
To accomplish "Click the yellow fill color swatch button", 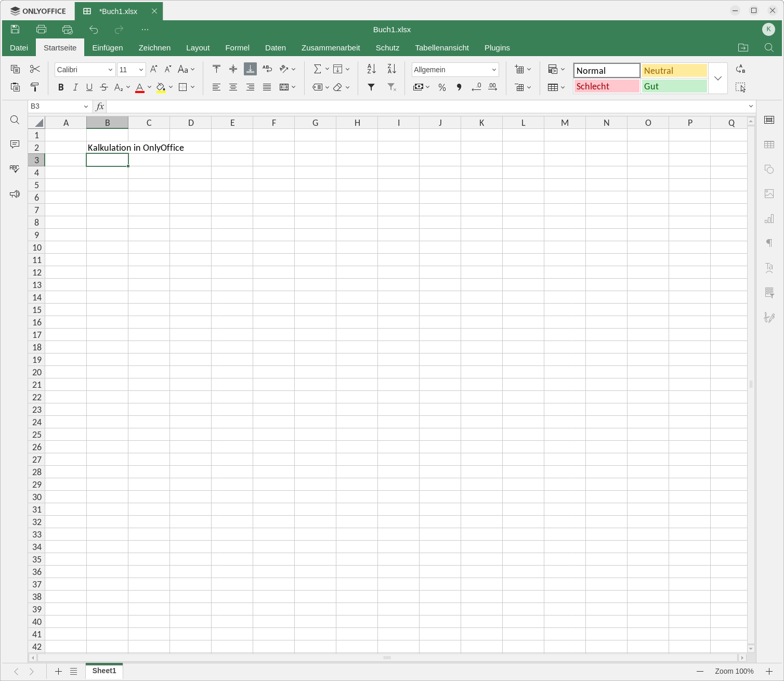I will (161, 87).
